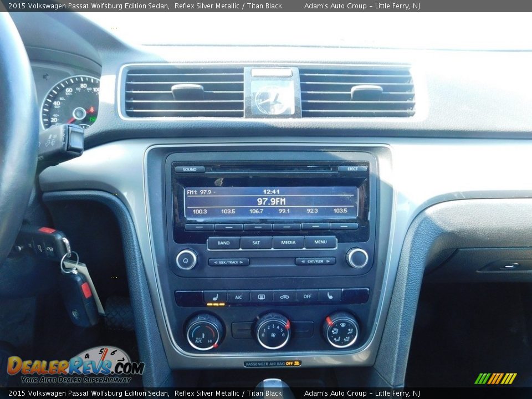Click the DealerRevs.com logo watermark
The width and height of the screenshot is (532, 399).
pyautogui.click(x=75, y=366)
